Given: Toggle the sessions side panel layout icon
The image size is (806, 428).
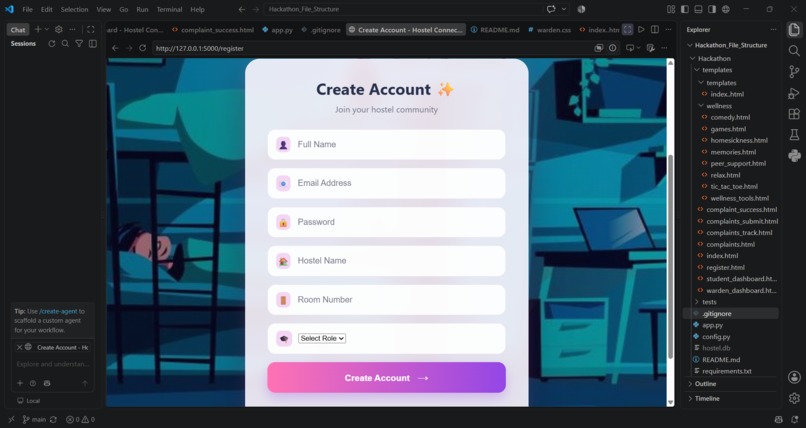Looking at the screenshot, I should click(x=93, y=44).
